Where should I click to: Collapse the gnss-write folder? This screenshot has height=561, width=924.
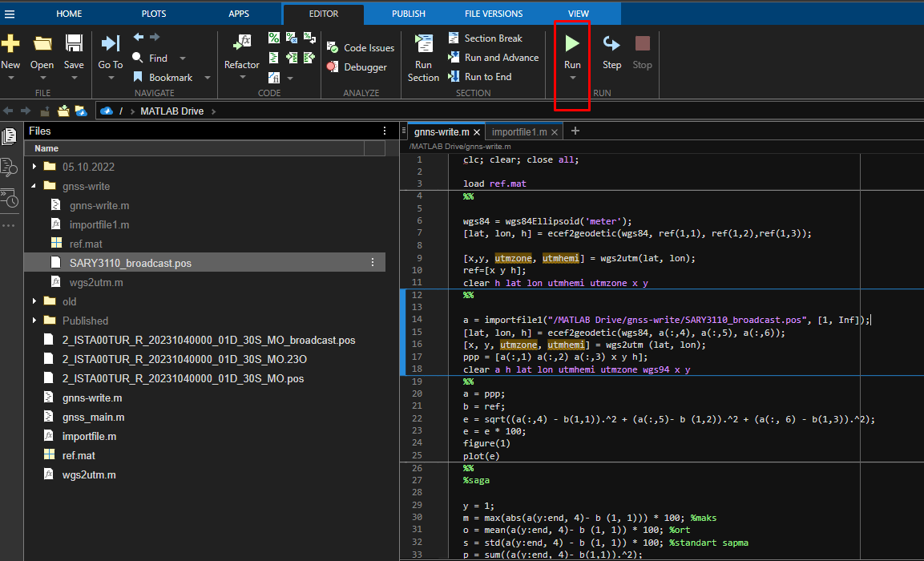[34, 186]
